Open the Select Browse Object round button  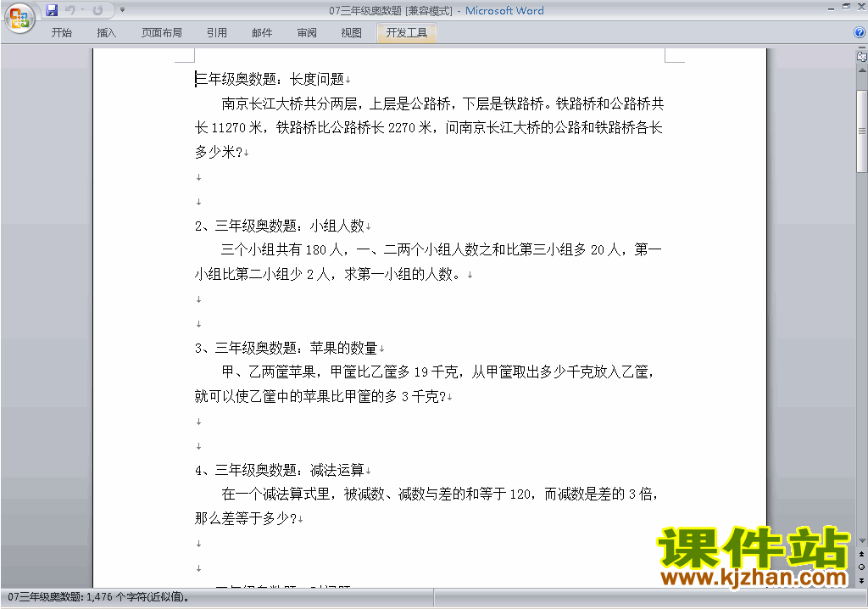pos(861,567)
